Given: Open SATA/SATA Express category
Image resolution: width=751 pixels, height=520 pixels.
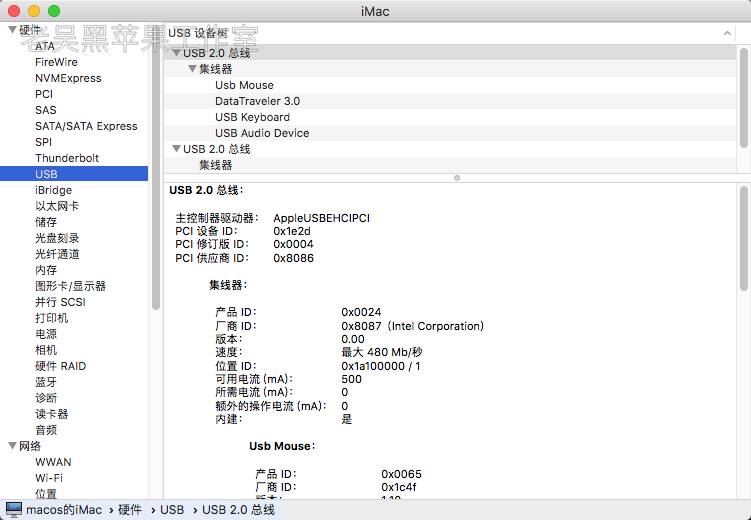Looking at the screenshot, I should pos(86,126).
